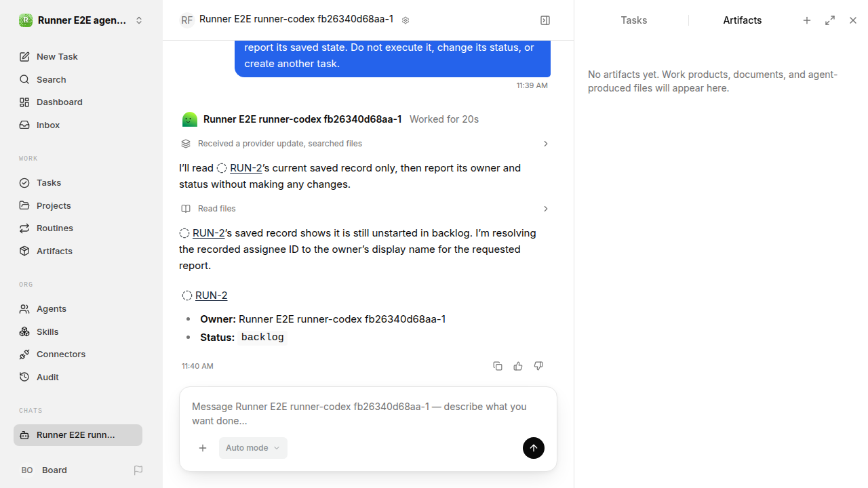
Task: Open RUN-2 link in first reply paragraph
Action: (245, 168)
